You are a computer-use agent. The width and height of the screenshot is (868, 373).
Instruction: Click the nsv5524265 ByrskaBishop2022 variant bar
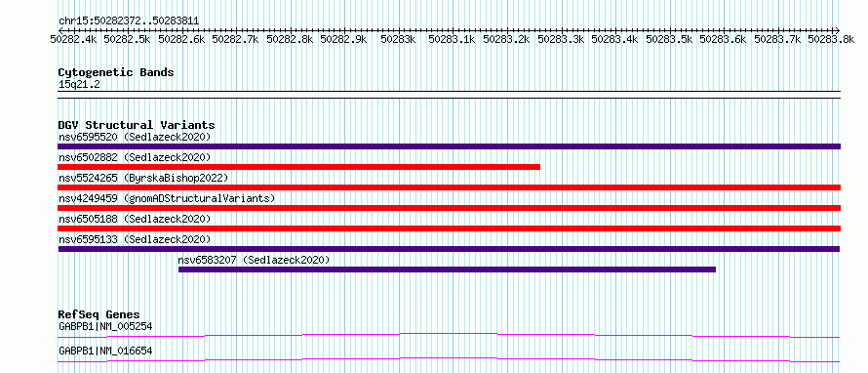coord(449,187)
